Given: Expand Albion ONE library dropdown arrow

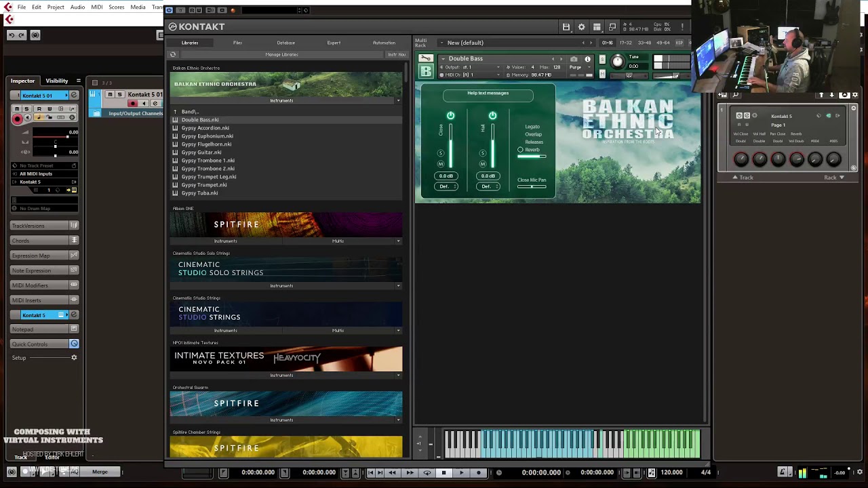Looking at the screenshot, I should tap(398, 241).
